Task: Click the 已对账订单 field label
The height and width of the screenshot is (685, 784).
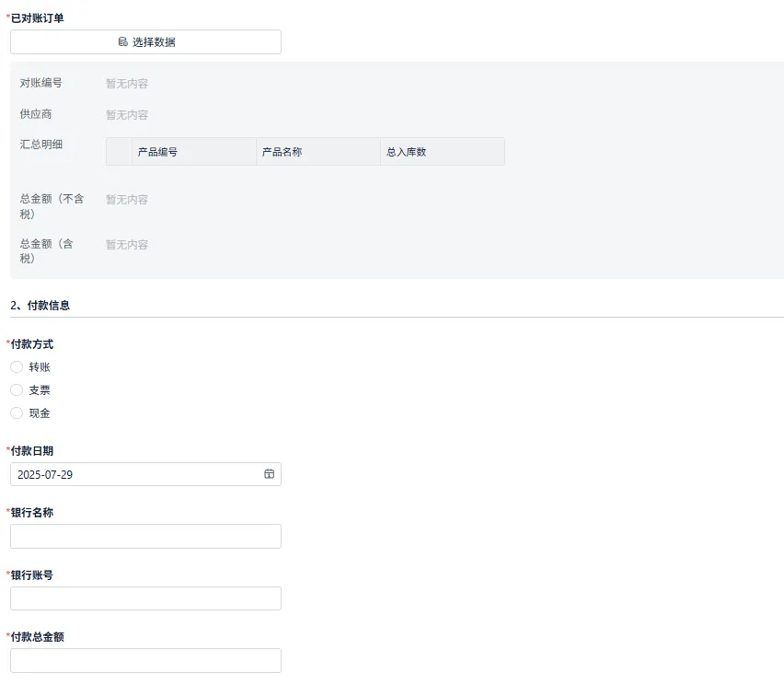Action: [37, 18]
